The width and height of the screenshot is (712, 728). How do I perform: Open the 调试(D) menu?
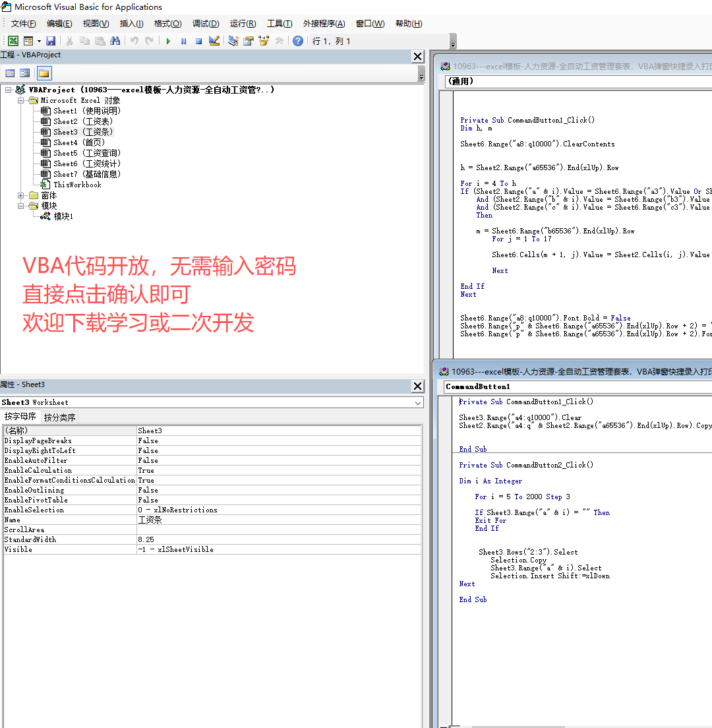[205, 24]
